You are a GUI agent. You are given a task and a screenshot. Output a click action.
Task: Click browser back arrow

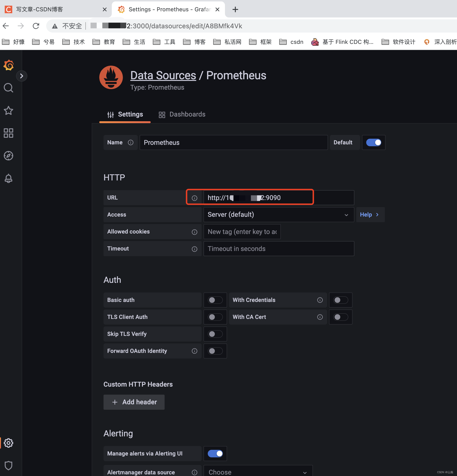pyautogui.click(x=6, y=26)
